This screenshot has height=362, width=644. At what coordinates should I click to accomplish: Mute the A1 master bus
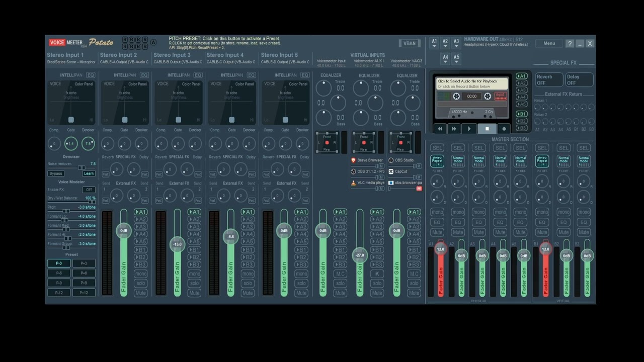coord(437,232)
